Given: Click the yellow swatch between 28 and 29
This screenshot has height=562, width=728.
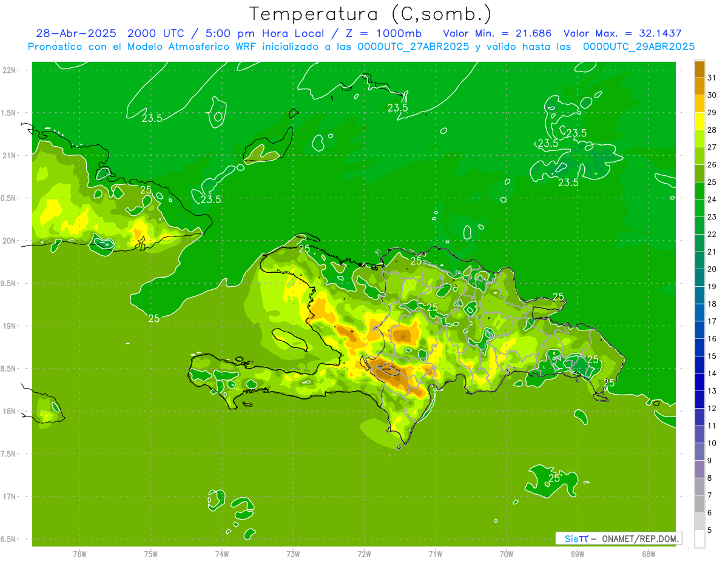Looking at the screenshot, I should (x=699, y=121).
